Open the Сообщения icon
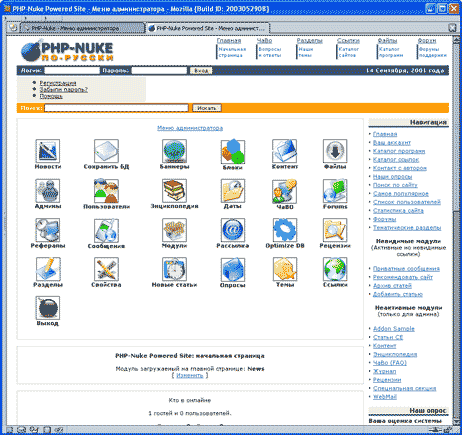462x435 pixels. pos(106,230)
